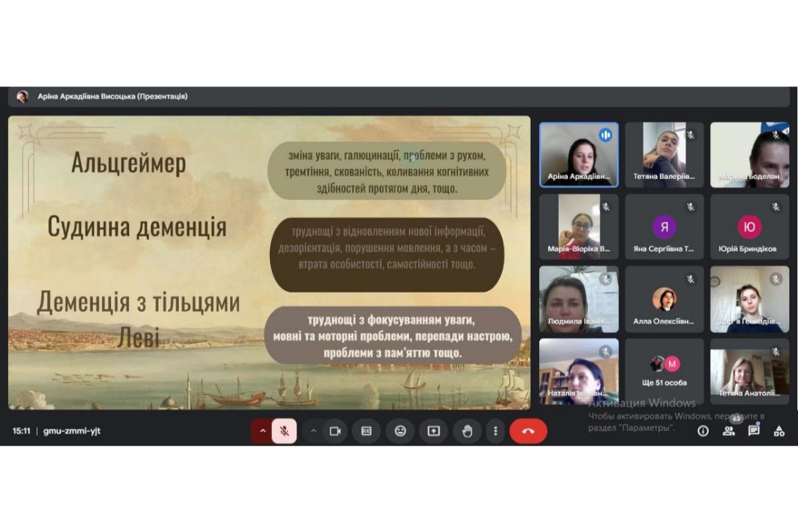Click the blue speaking indicator on Аріна's tile
Screen dimensions: 798x532
[605, 135]
